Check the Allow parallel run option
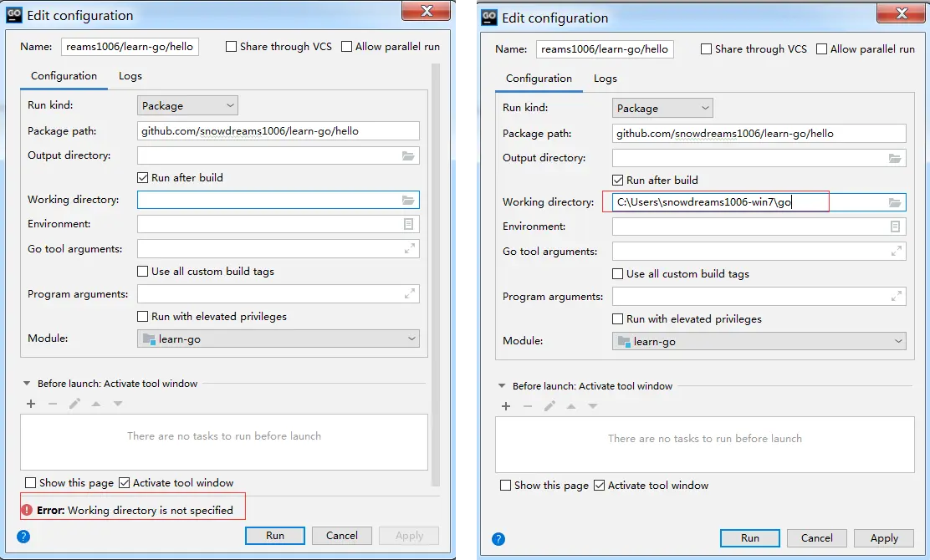 (x=345, y=47)
